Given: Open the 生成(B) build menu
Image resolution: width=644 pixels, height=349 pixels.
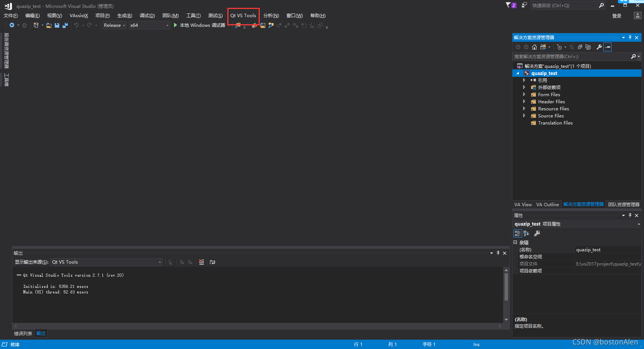Looking at the screenshot, I should pyautogui.click(x=125, y=16).
